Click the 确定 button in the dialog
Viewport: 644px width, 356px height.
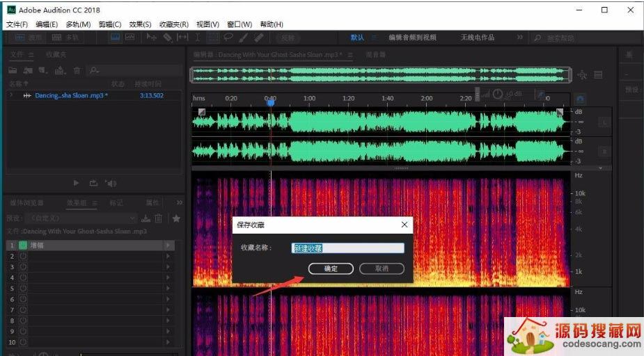(331, 268)
